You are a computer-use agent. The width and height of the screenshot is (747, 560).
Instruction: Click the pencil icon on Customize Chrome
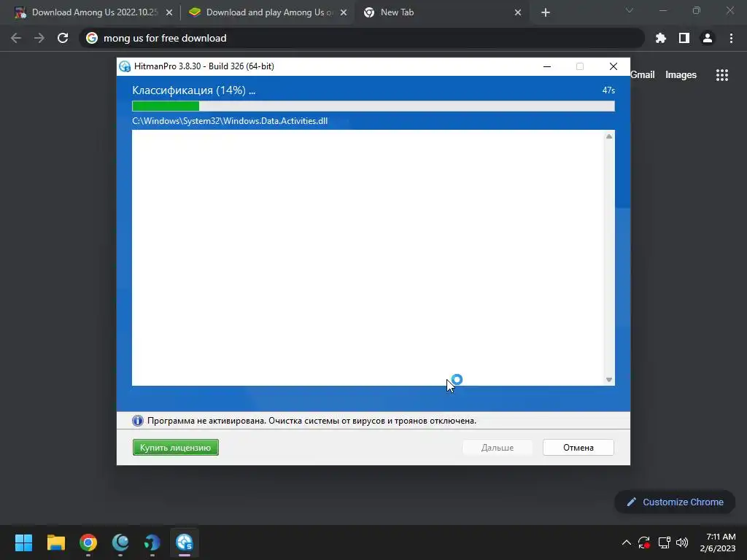(631, 502)
